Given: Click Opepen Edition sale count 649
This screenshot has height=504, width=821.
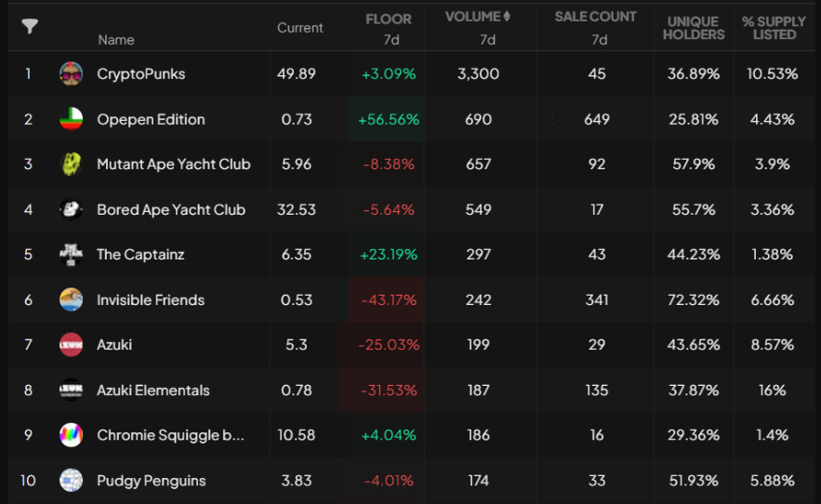Looking at the screenshot, I should (597, 119).
